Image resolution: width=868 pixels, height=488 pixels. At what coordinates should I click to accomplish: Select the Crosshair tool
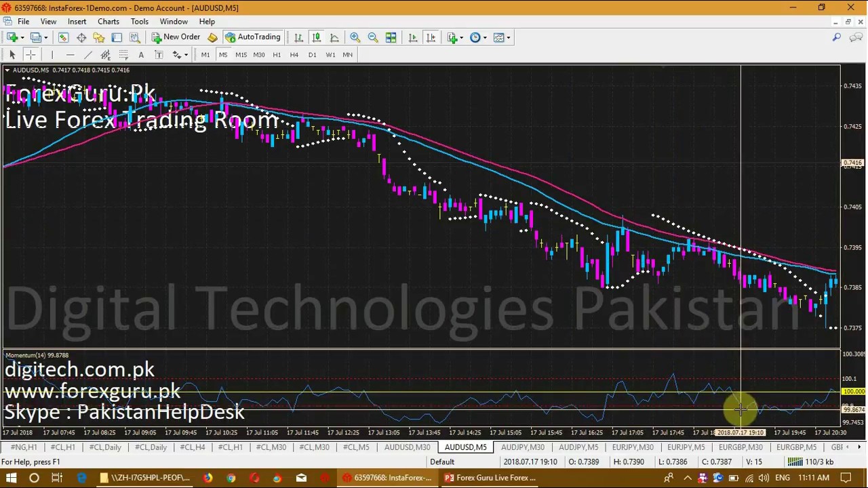coord(30,54)
